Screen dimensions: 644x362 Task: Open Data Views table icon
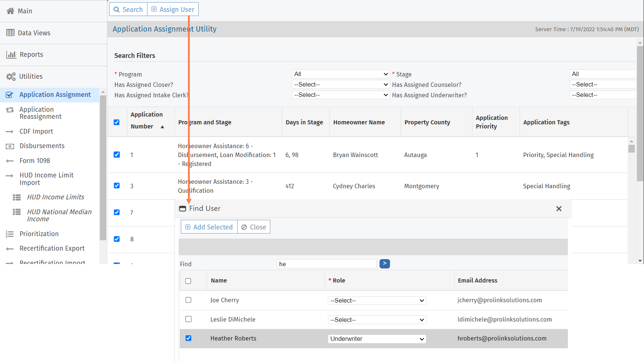click(10, 33)
